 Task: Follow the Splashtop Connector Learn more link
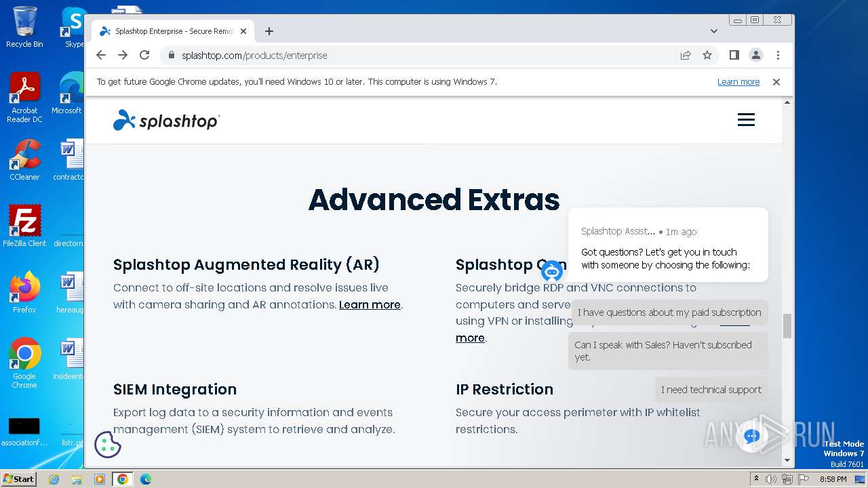pos(470,338)
